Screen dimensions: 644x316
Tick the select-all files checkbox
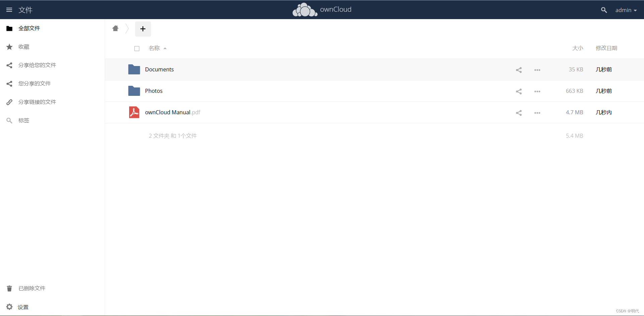[137, 49]
